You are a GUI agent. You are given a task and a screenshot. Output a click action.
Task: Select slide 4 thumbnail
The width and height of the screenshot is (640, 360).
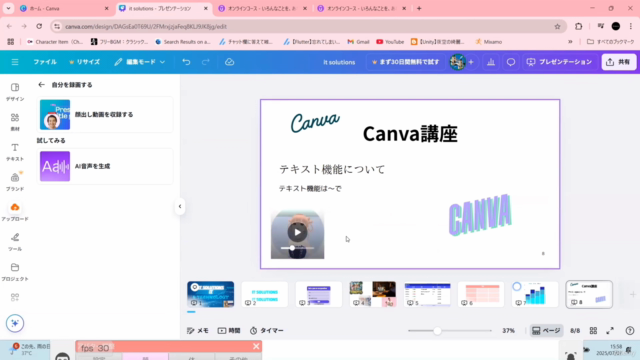(x=373, y=294)
